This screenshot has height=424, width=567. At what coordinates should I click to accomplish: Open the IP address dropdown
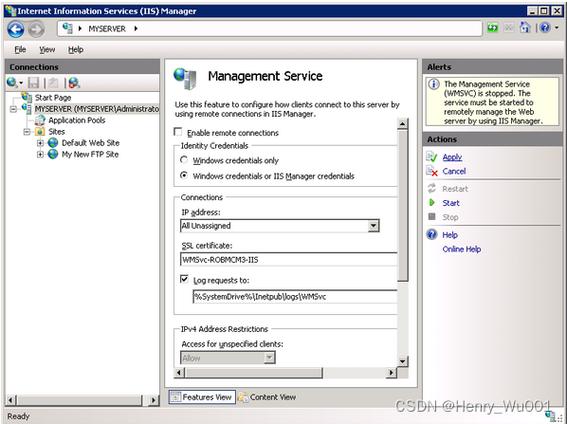point(373,226)
